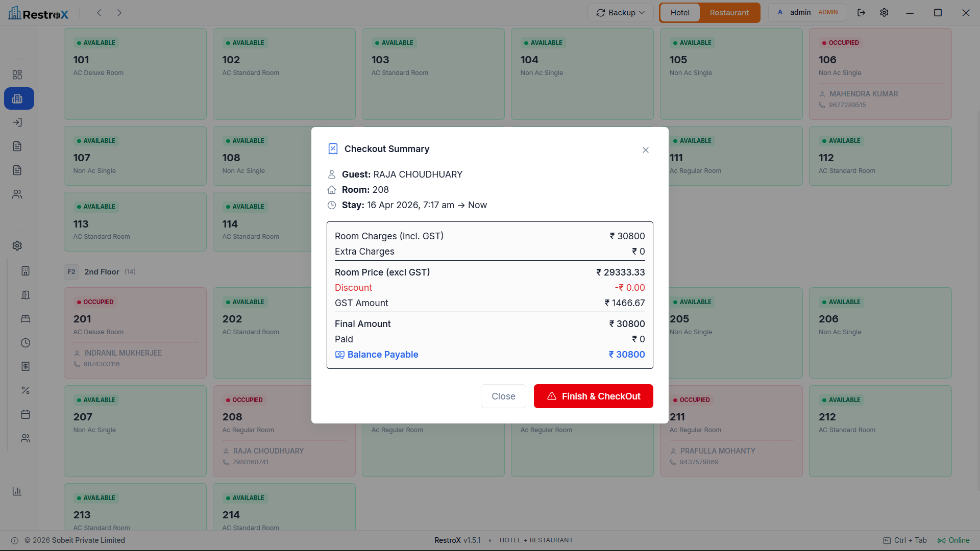The image size is (980, 551).
Task: Dismiss Checkout Summary with X icon
Action: (x=646, y=150)
